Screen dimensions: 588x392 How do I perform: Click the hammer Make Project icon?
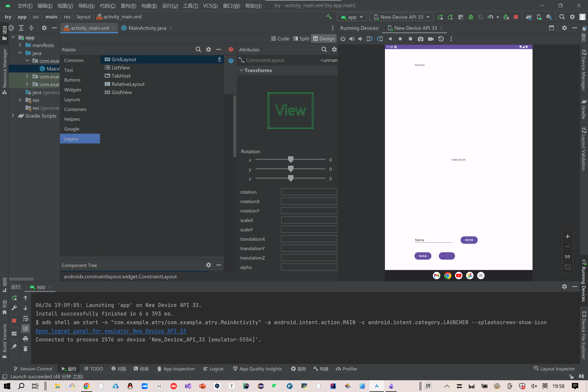click(329, 17)
